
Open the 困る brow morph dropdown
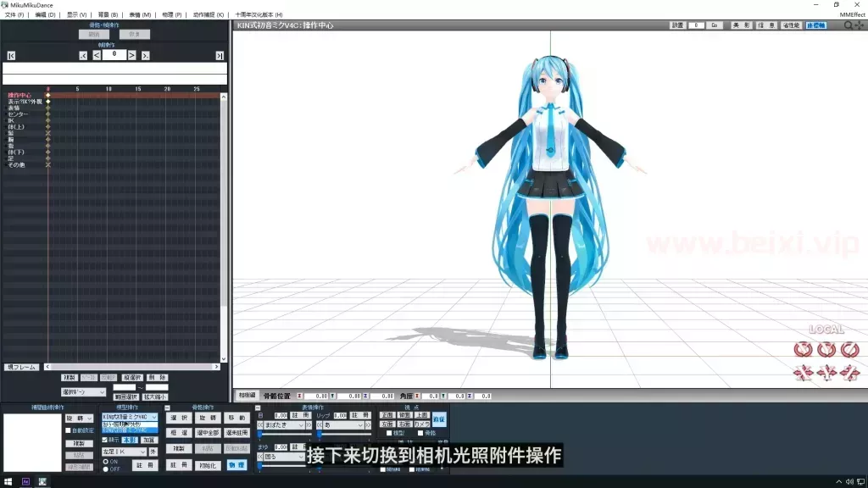[x=284, y=457]
